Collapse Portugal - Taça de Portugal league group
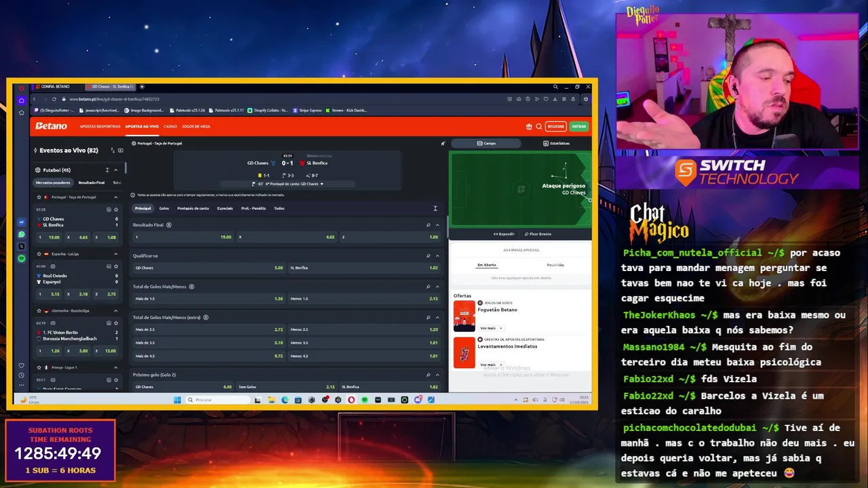The height and width of the screenshot is (488, 868). click(116, 197)
